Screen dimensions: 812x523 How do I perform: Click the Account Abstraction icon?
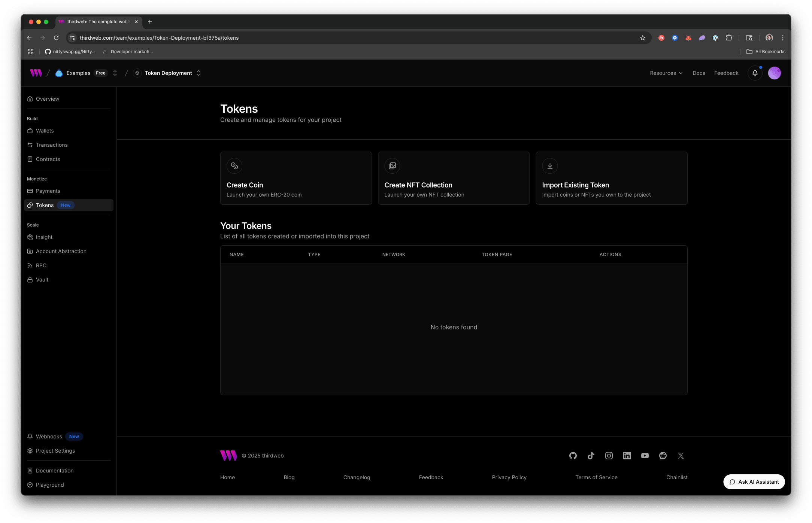(30, 251)
